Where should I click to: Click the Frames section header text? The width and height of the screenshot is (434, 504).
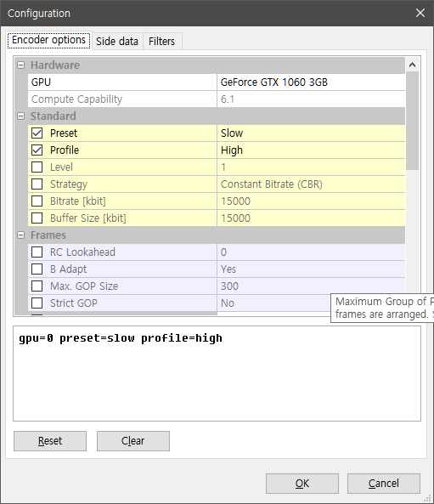point(48,235)
